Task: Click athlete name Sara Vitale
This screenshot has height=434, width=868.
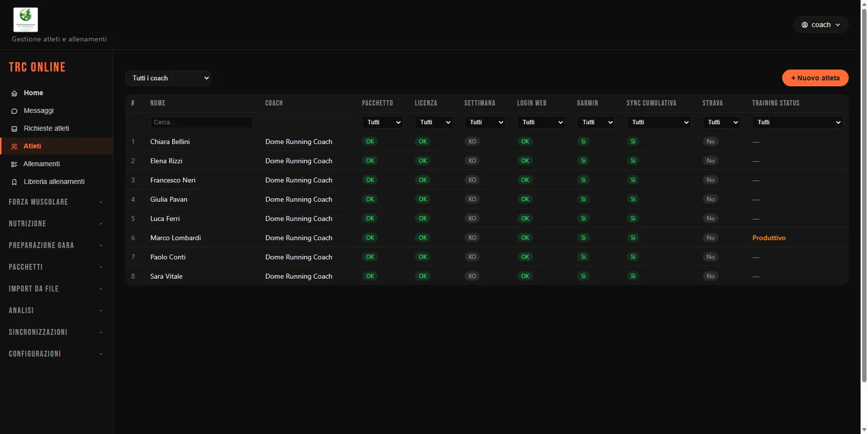Action: click(x=166, y=277)
